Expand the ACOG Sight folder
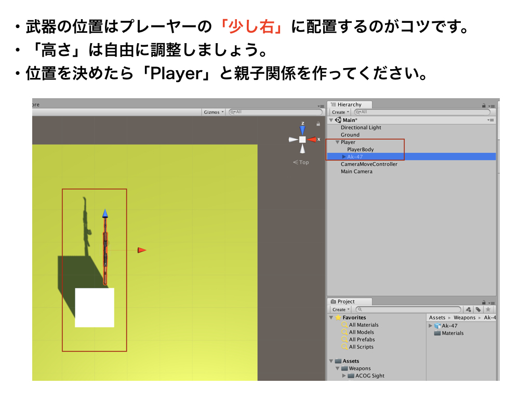Screen dimensions: 532x399 pos(344,376)
